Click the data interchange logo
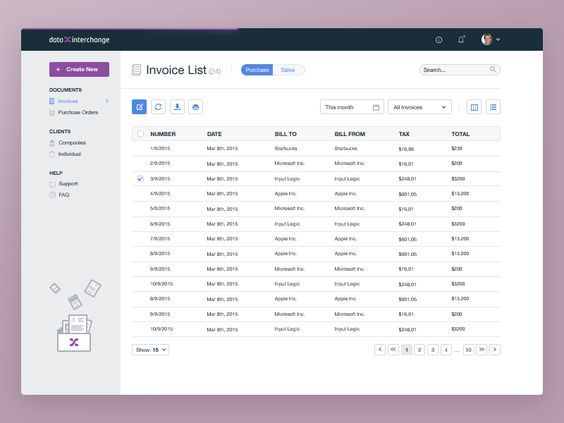Image resolution: width=564 pixels, height=423 pixels. click(79, 40)
